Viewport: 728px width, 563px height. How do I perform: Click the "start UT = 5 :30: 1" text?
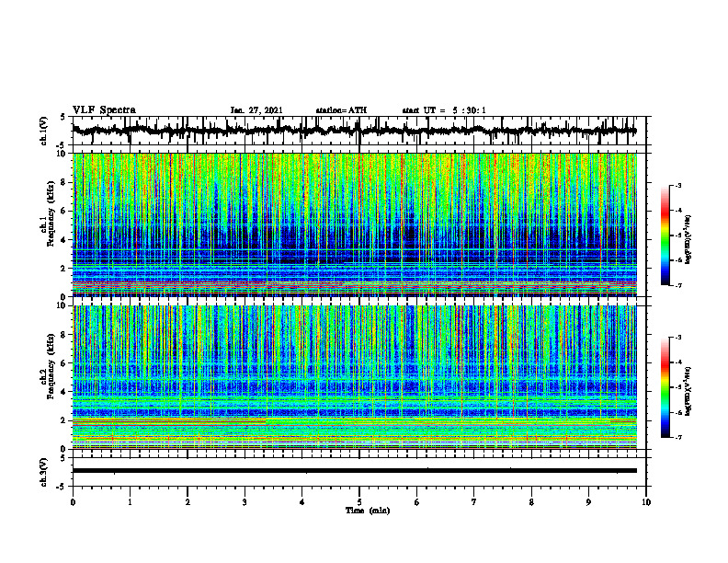point(444,110)
